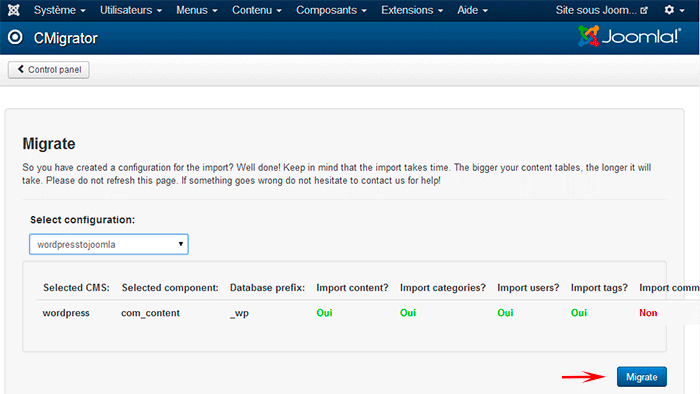Click Oui under Import users?

pyautogui.click(x=505, y=313)
